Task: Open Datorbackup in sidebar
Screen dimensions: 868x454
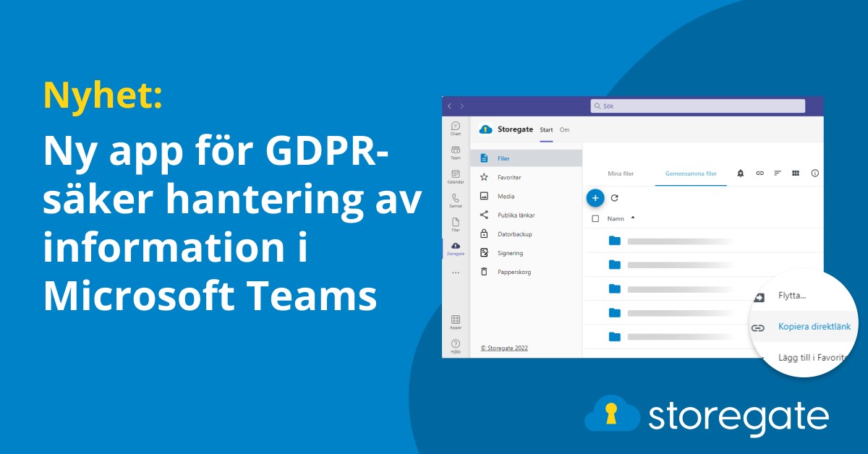Action: (526, 234)
